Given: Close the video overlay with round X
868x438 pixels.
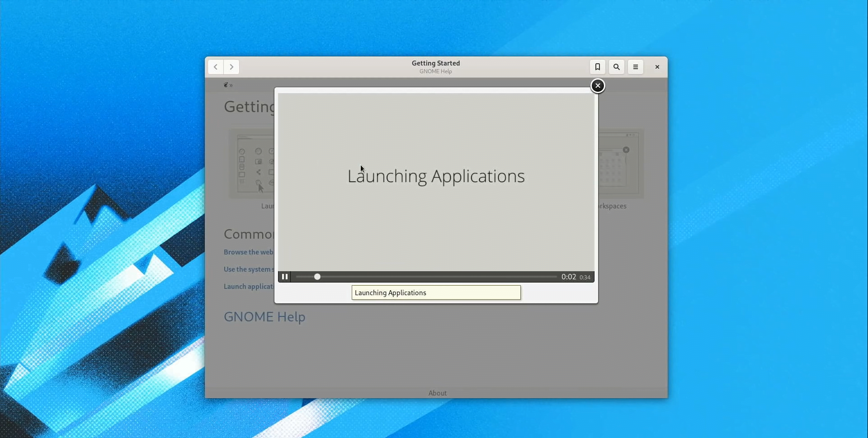Looking at the screenshot, I should pyautogui.click(x=598, y=86).
